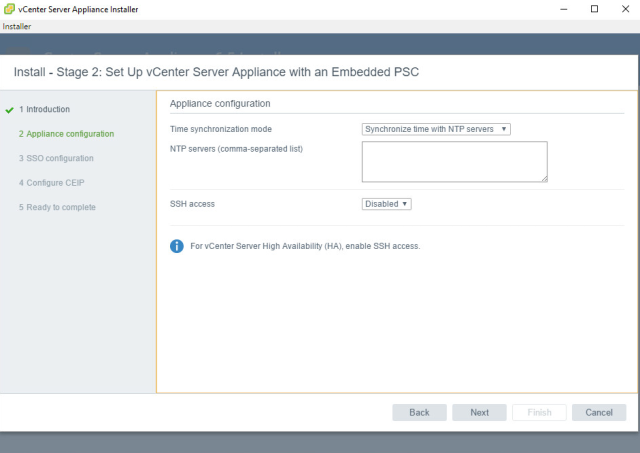Close the vCenter installer window

625,9
